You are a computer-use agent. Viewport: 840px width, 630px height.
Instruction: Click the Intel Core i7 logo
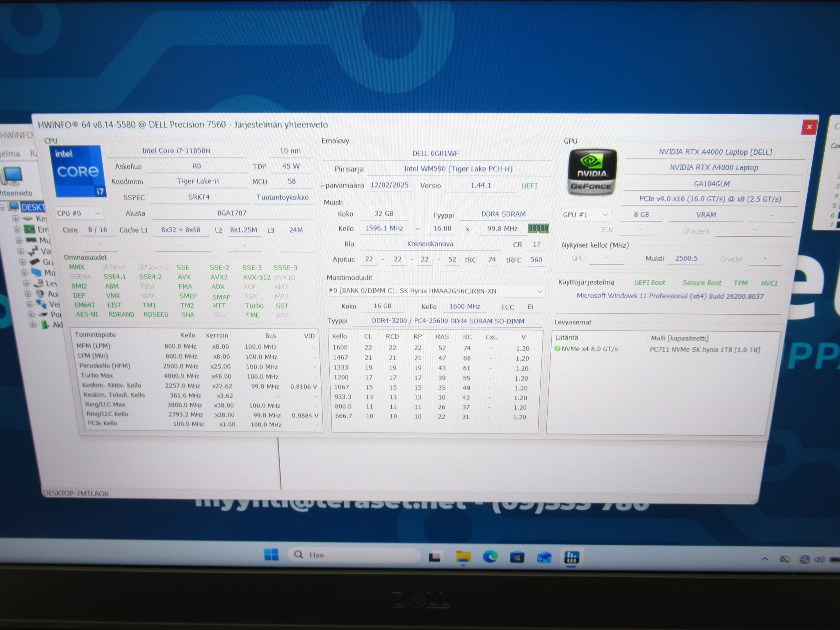click(x=78, y=171)
